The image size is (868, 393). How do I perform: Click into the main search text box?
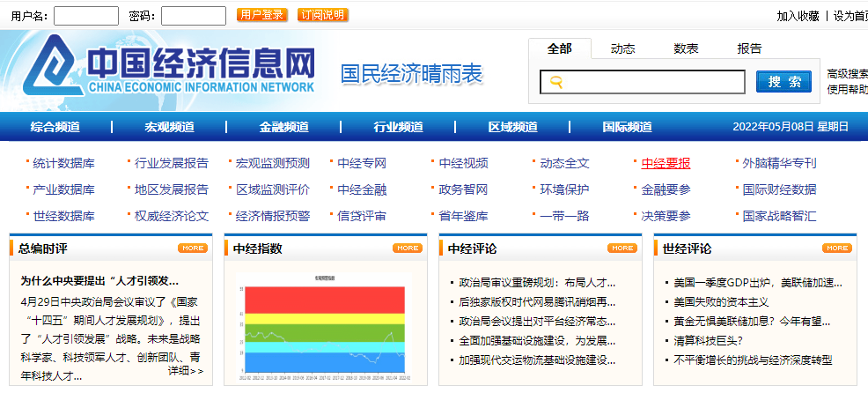click(643, 82)
